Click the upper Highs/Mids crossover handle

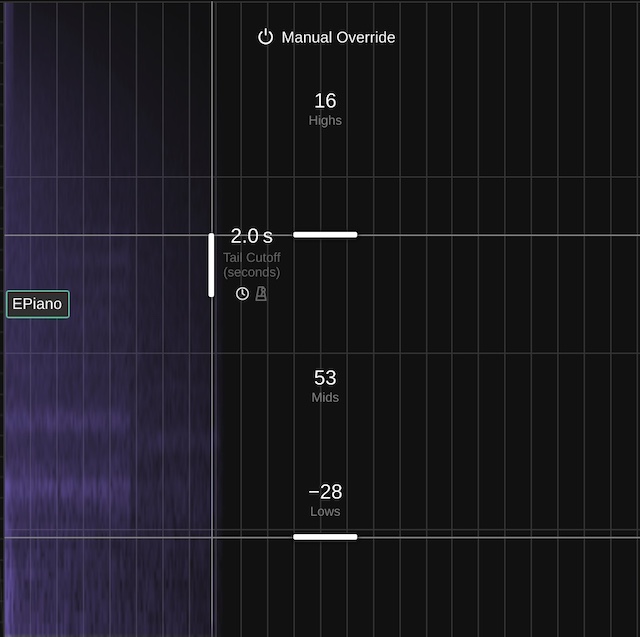tap(325, 235)
